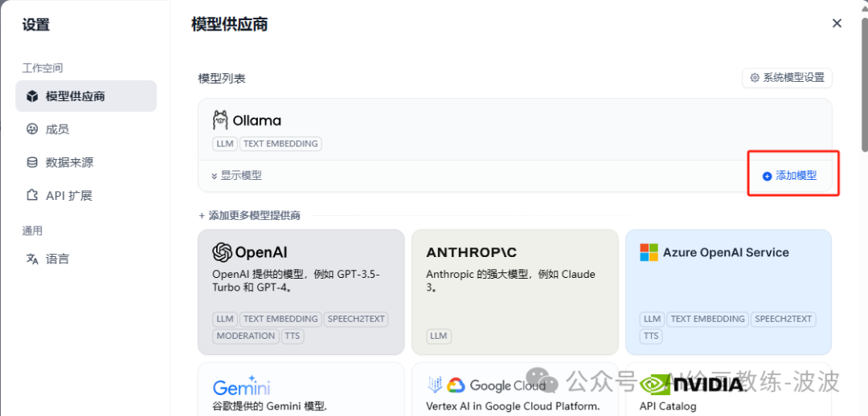Image resolution: width=868 pixels, height=416 pixels.
Task: Click the Vertex AI icon beside Google Cloud
Action: click(433, 385)
